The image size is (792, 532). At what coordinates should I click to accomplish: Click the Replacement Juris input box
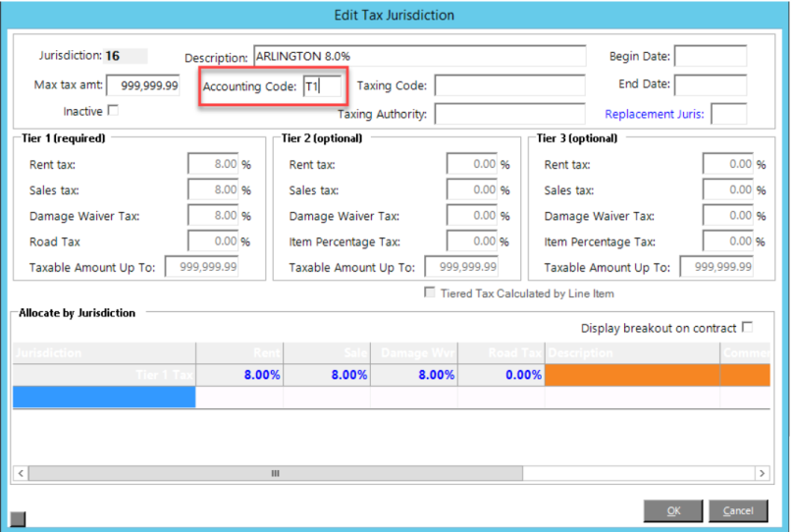click(728, 114)
